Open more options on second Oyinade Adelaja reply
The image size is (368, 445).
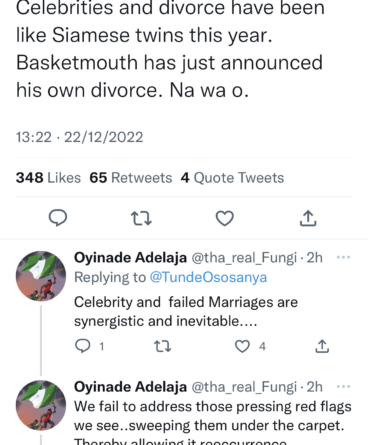344,387
